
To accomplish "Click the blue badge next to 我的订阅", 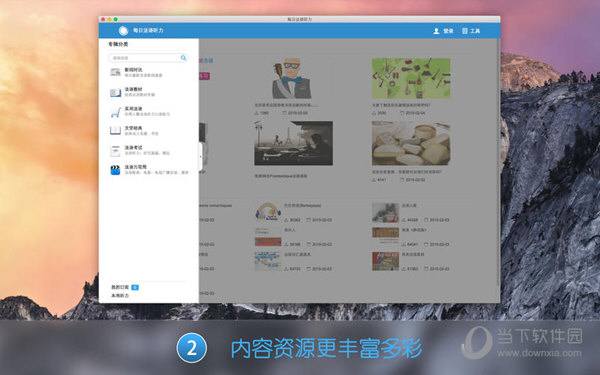I will [x=135, y=287].
